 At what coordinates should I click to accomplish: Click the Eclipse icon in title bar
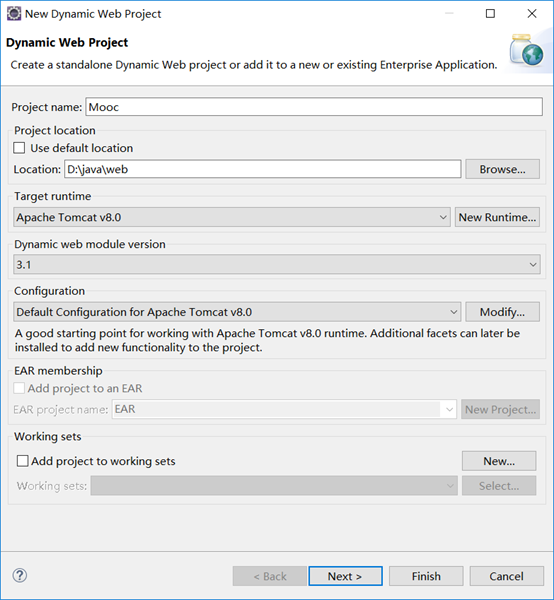click(x=14, y=14)
